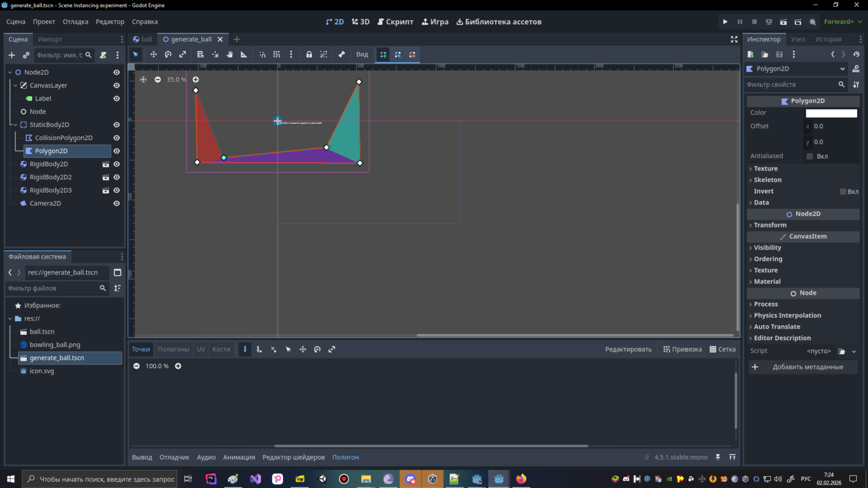This screenshot has width=868, height=488.
Task: Switch to the Импорт tab
Action: (x=50, y=40)
